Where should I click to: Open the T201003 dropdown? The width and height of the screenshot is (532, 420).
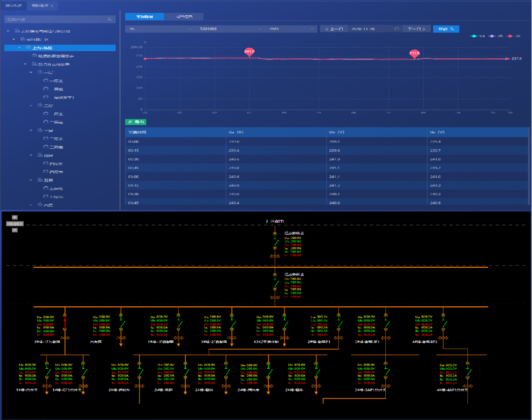229,29
